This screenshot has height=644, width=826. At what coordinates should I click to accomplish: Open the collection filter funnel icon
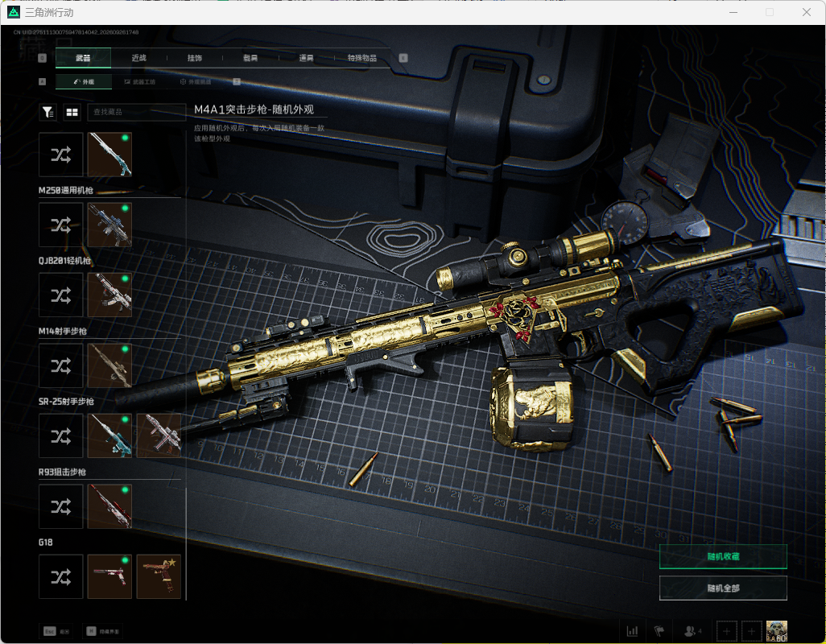pyautogui.click(x=48, y=112)
